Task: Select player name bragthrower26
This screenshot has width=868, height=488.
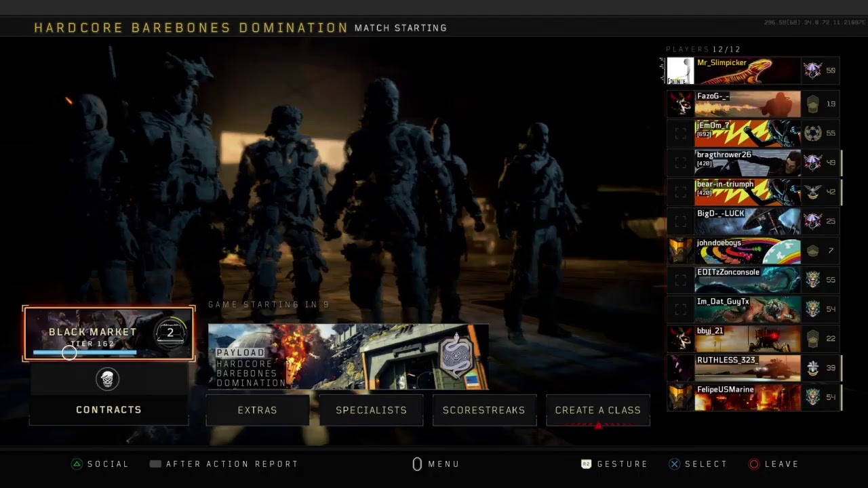Action: [724, 155]
